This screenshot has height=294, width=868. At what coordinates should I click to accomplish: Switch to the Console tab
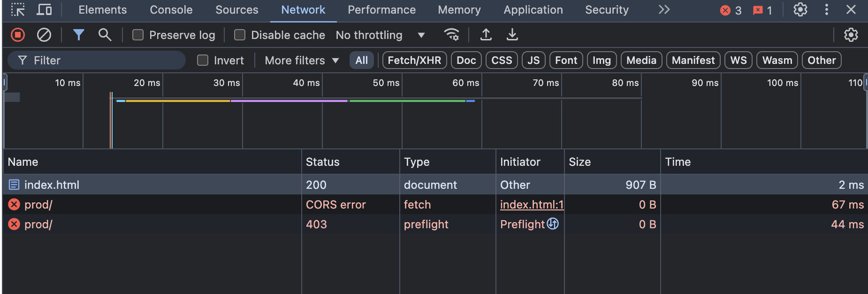[x=171, y=10]
